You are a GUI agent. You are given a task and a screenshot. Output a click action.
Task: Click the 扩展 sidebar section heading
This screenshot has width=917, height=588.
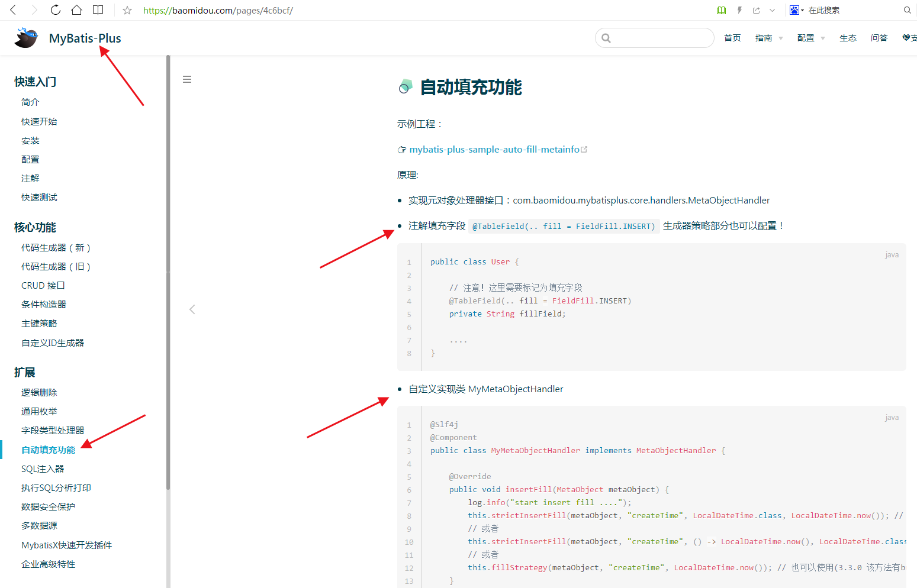25,373
